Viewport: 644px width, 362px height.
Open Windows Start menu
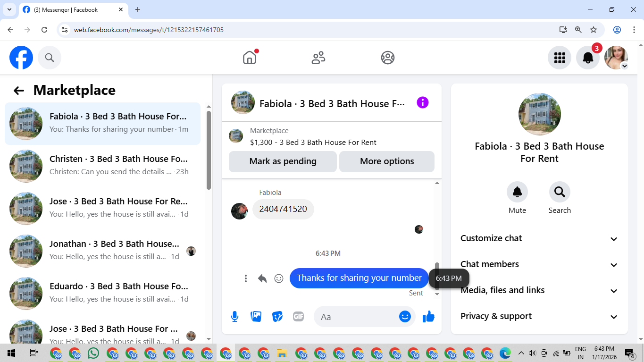pos(11,353)
